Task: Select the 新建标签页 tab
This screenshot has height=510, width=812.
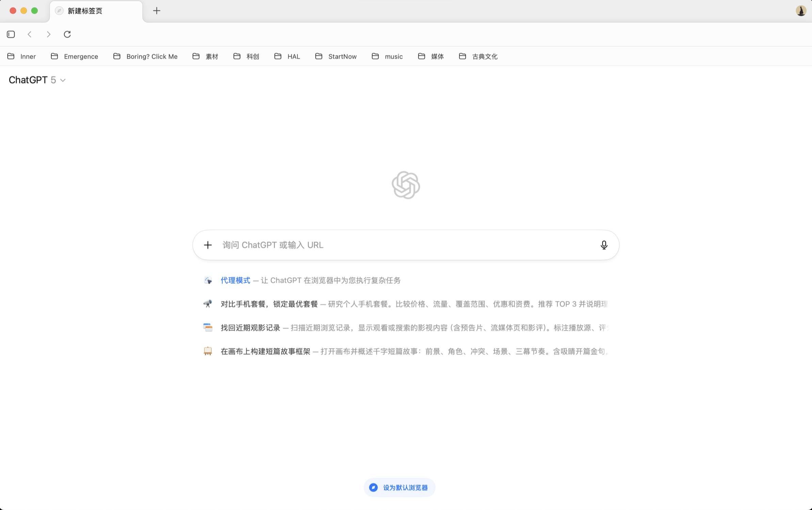Action: [x=85, y=11]
